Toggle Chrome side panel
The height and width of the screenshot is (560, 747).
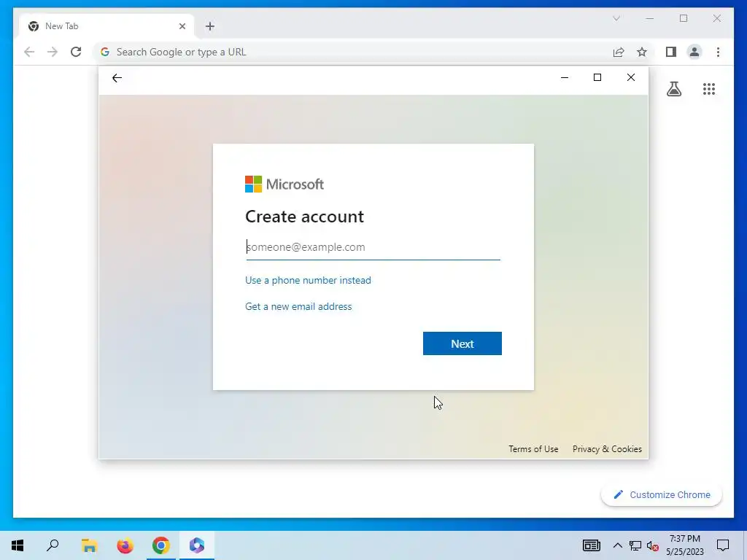671,52
